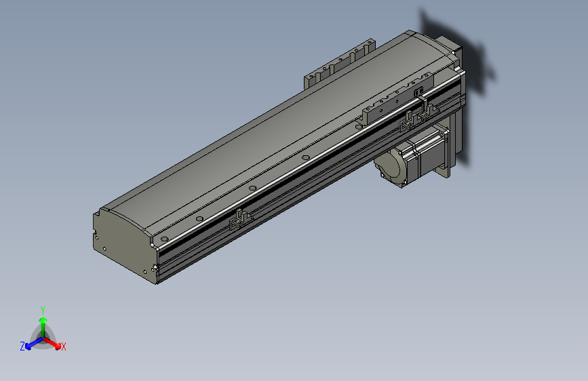Click the blue Z axis arrow of the triad
Viewport: 588px width, 381px height.
pos(34,344)
